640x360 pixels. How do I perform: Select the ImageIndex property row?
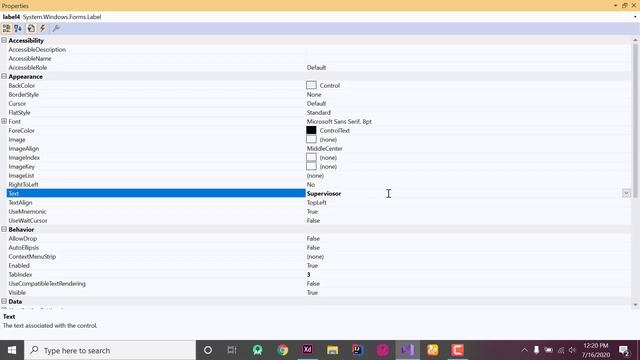pos(318,158)
